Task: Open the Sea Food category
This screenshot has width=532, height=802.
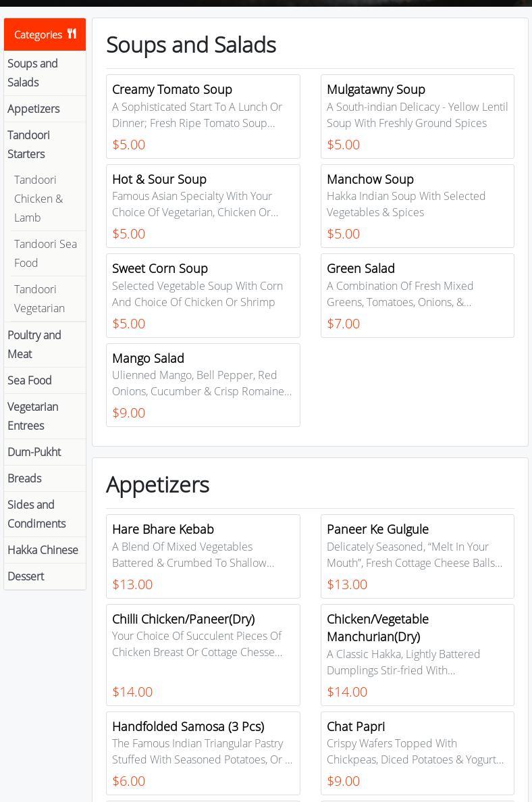Action: pos(30,380)
